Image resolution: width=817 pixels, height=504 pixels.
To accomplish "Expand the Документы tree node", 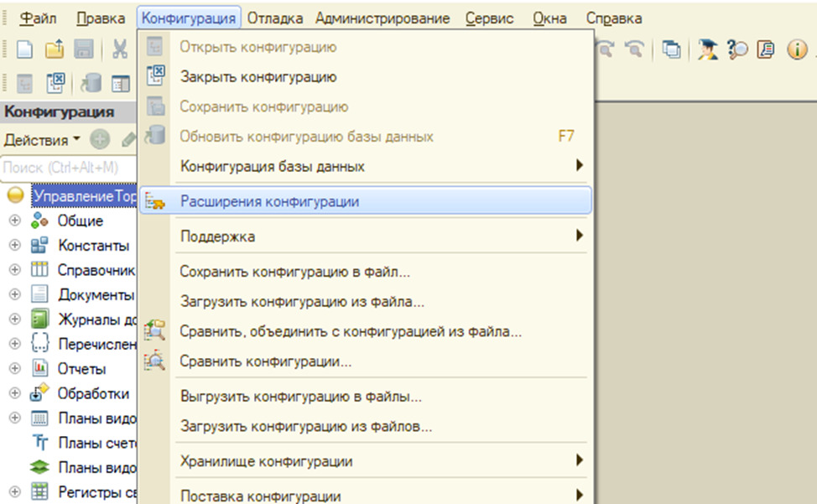I will tap(15, 294).
